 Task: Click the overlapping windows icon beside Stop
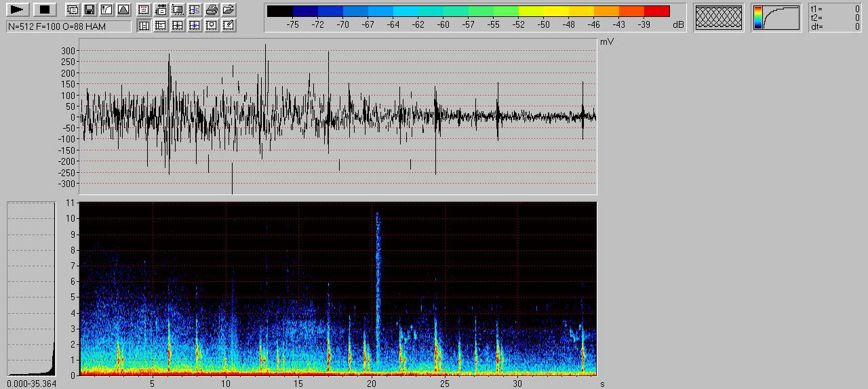[72, 9]
